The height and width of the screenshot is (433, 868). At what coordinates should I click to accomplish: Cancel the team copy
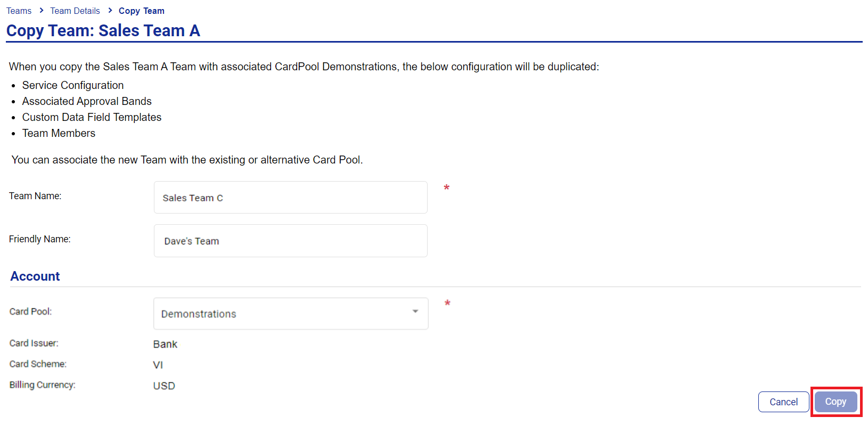pos(783,402)
